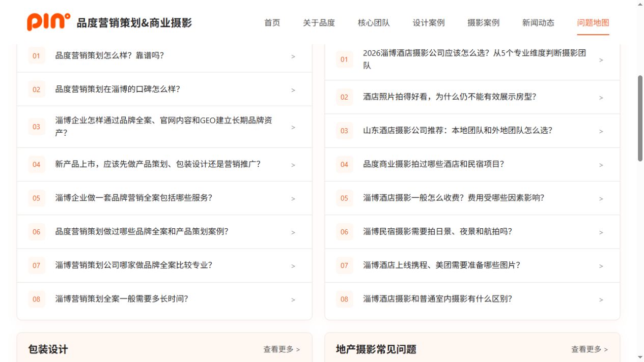Open question 淄博酒店摄影和普通室内摄影有什么区别？
Image resolution: width=644 pixels, height=362 pixels.
472,299
